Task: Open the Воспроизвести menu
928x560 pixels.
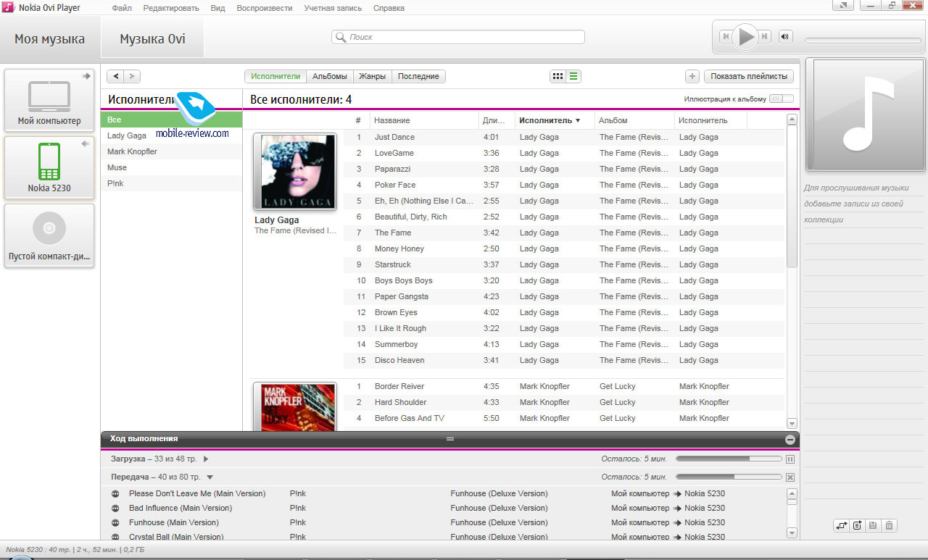Action: [265, 8]
